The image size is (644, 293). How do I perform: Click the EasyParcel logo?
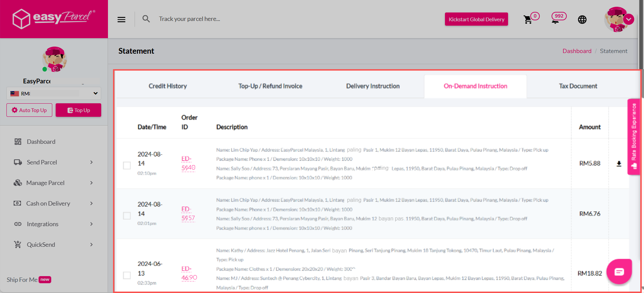click(54, 19)
